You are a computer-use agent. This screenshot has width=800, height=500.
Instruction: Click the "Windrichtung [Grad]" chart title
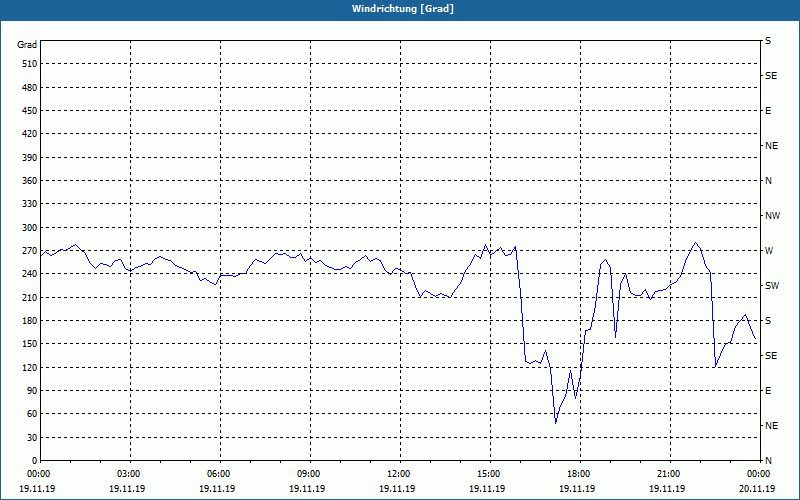coord(403,9)
